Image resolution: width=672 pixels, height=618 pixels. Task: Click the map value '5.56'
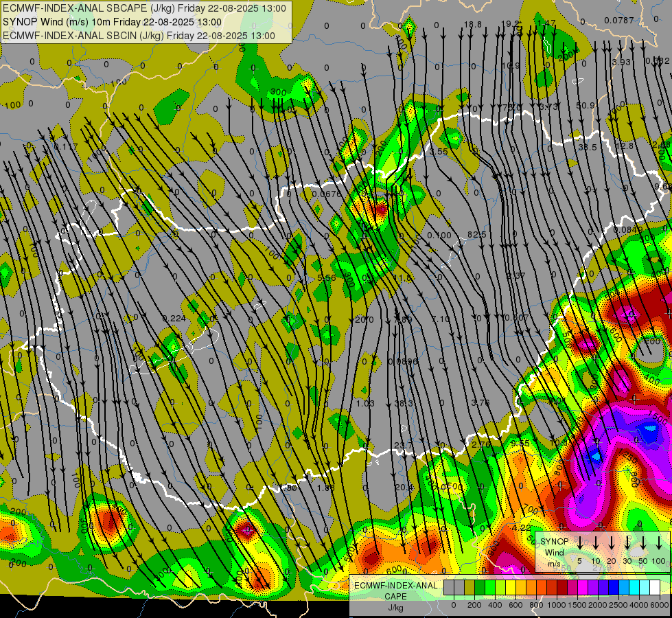[327, 278]
